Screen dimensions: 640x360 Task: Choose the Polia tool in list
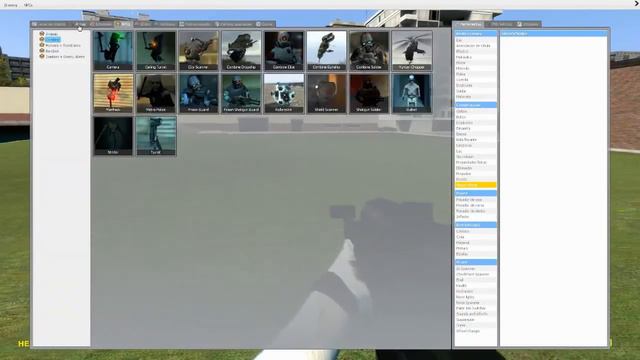coord(476,74)
